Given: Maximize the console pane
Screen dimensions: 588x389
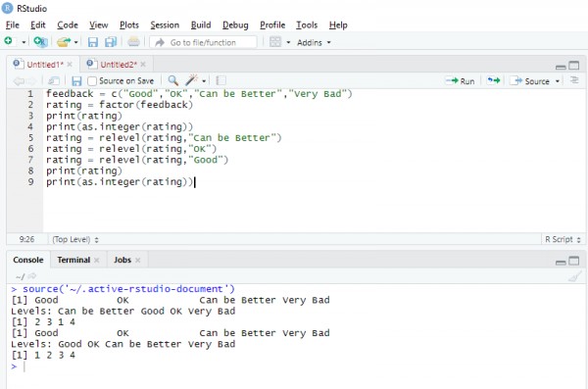Looking at the screenshot, I should [573, 261].
